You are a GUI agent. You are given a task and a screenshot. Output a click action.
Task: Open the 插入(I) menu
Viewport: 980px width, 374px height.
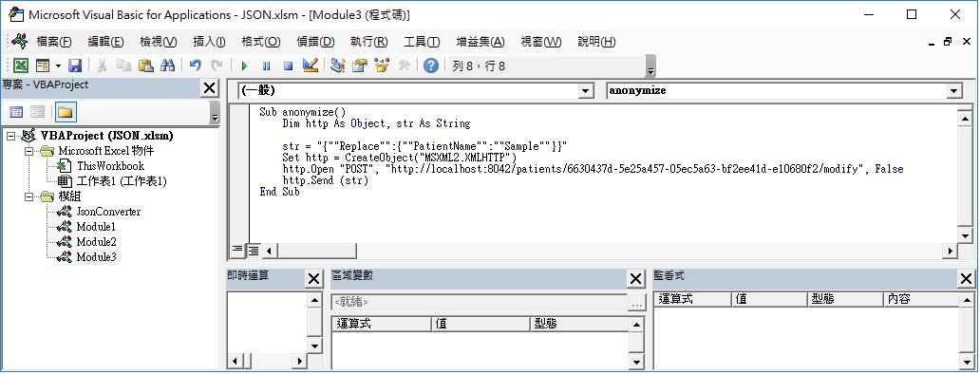tap(209, 42)
